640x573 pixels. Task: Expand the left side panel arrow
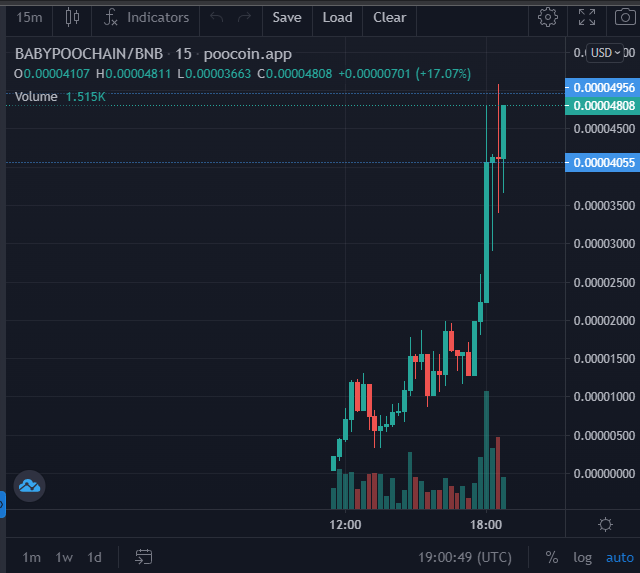[x=2, y=504]
